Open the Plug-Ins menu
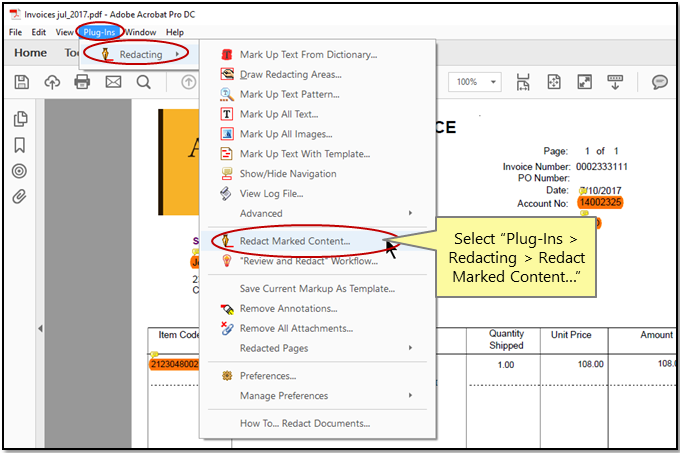 pos(99,32)
